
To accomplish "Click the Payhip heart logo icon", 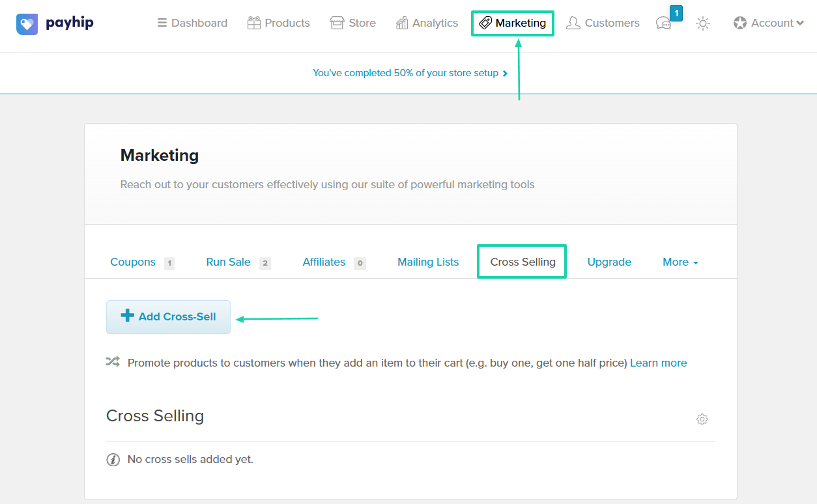I will click(27, 24).
